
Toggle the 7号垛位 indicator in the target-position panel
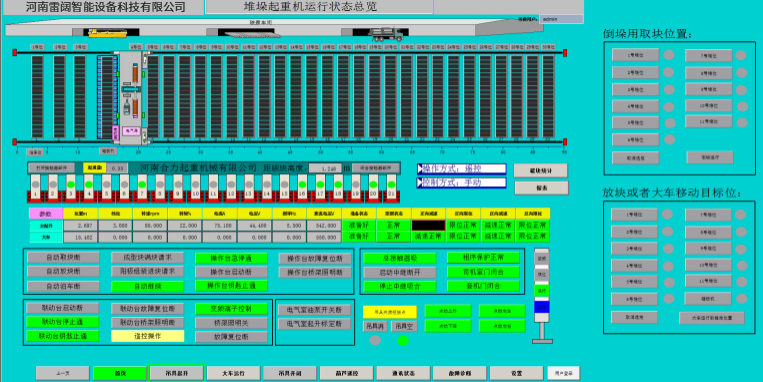coord(741,215)
